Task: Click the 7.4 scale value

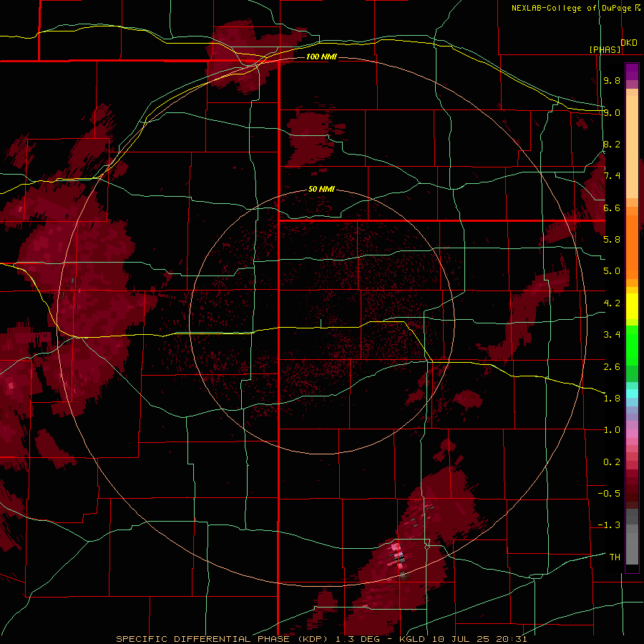Action: pyautogui.click(x=612, y=176)
